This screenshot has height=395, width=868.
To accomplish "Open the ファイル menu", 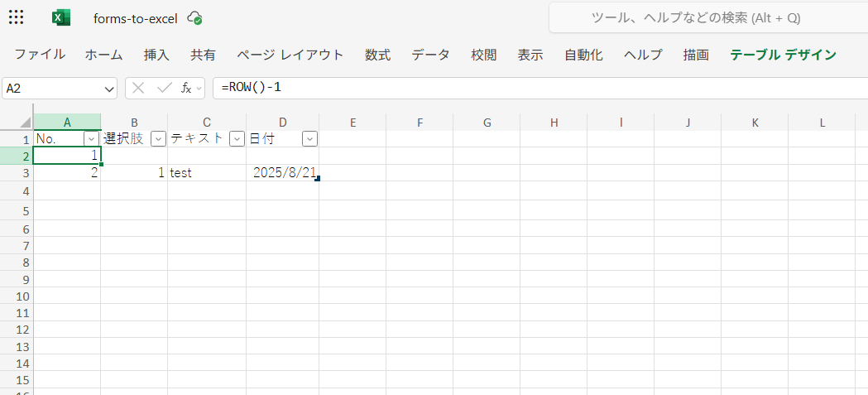I will click(40, 55).
